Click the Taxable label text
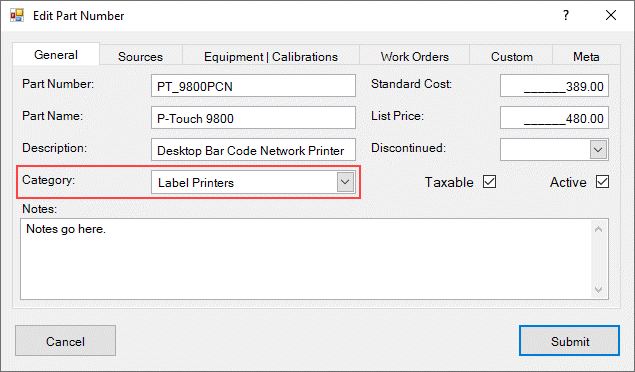This screenshot has height=372, width=635. click(449, 182)
